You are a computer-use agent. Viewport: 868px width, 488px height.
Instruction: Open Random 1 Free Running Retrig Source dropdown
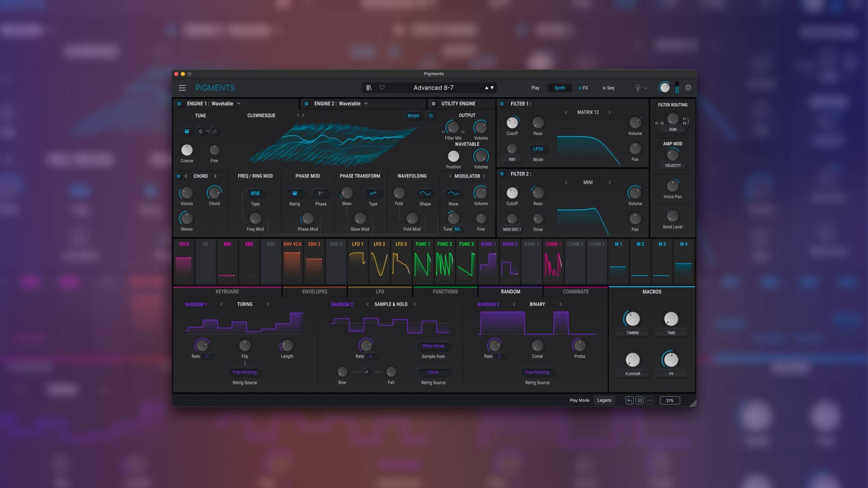coord(245,372)
